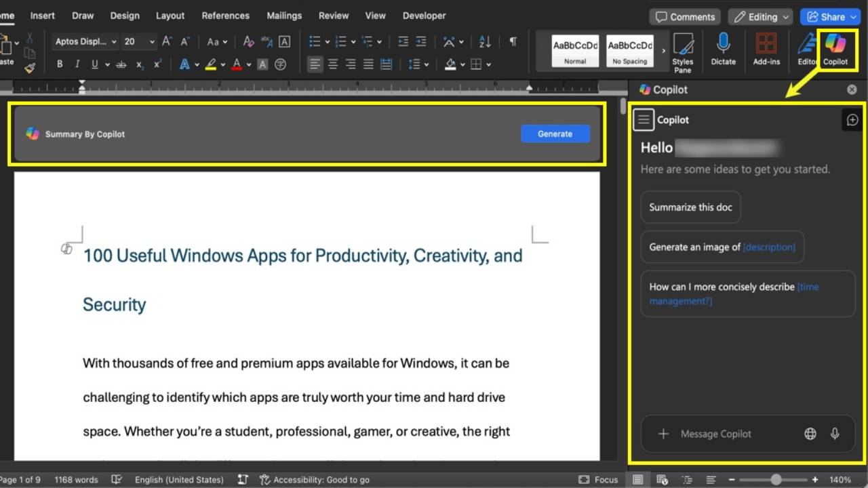Viewport: 868px width, 488px height.
Task: Launch the Editor tool
Action: point(807,49)
